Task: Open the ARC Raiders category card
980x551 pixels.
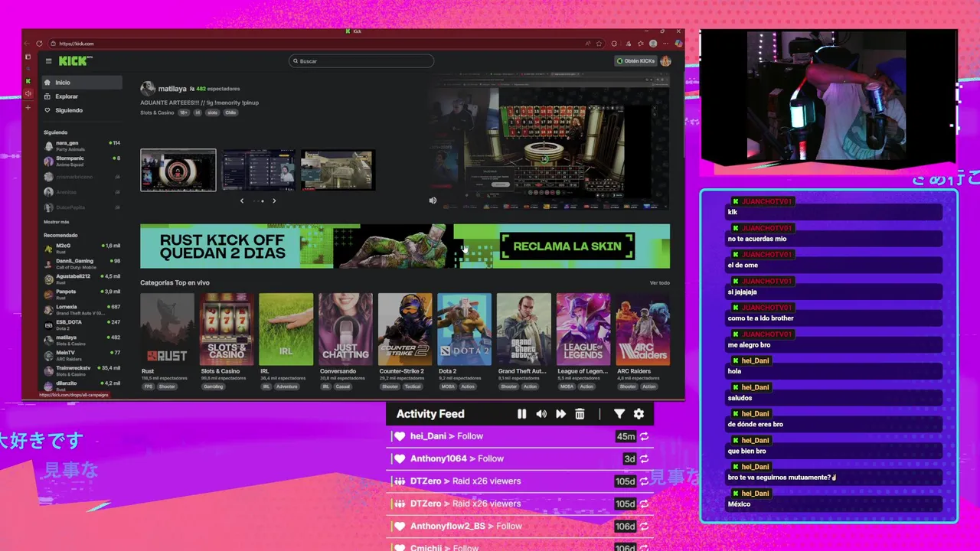Action: pyautogui.click(x=643, y=329)
